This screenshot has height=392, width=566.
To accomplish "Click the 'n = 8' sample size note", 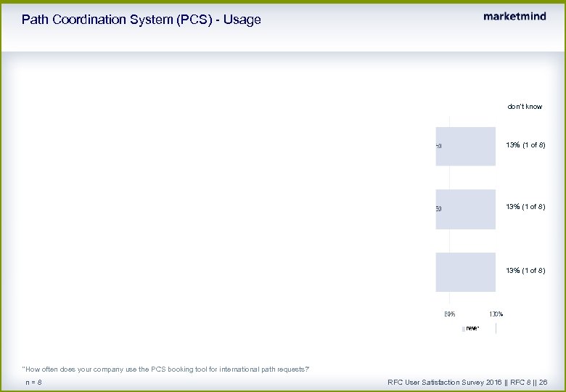I will click(33, 383).
